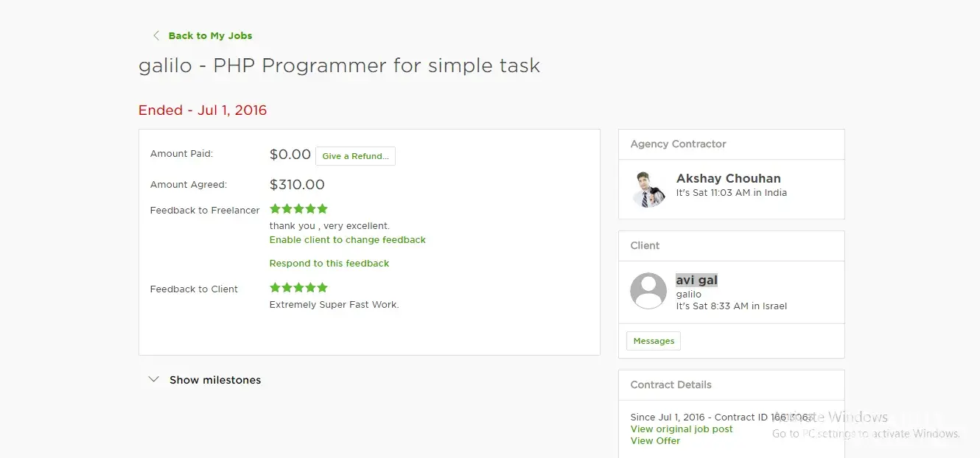
Task: Open Akshay Chouhan's profile photo
Action: pos(648,189)
